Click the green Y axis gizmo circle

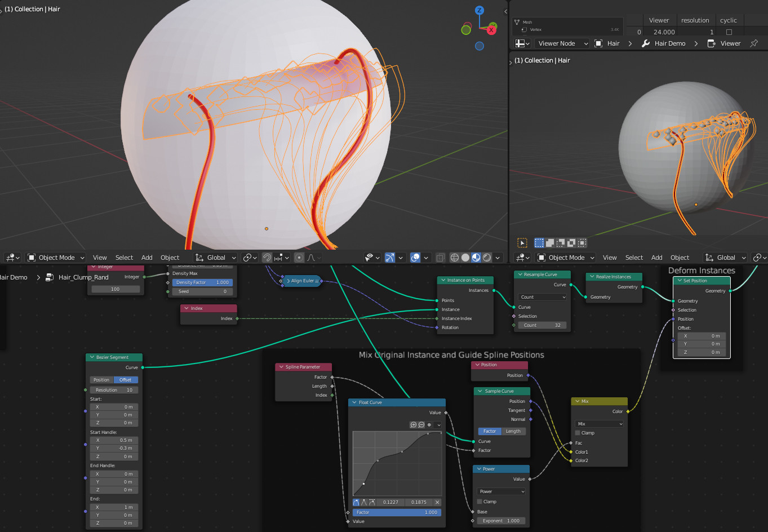pyautogui.click(x=466, y=30)
